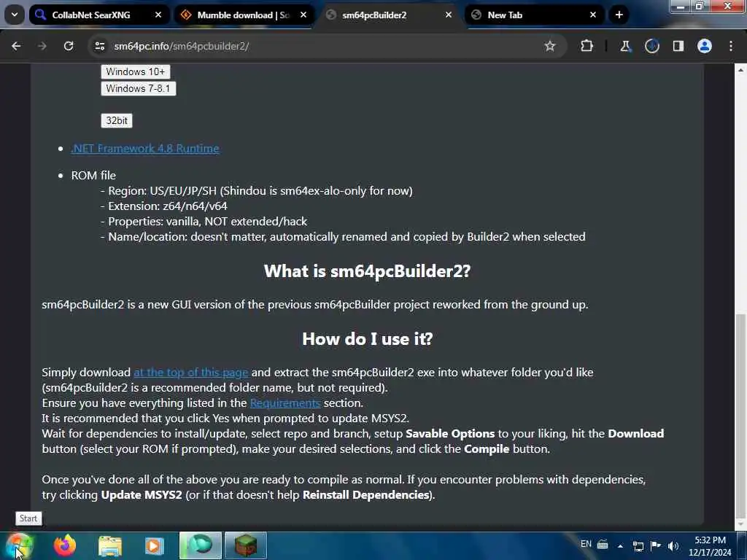The image size is (747, 560).
Task: Click the Windows 7-8.1 download button
Action: (x=138, y=88)
